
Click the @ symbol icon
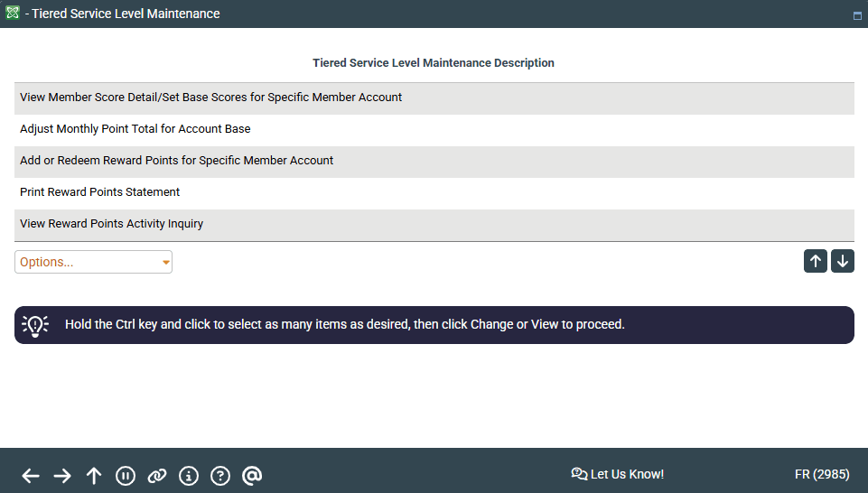252,476
